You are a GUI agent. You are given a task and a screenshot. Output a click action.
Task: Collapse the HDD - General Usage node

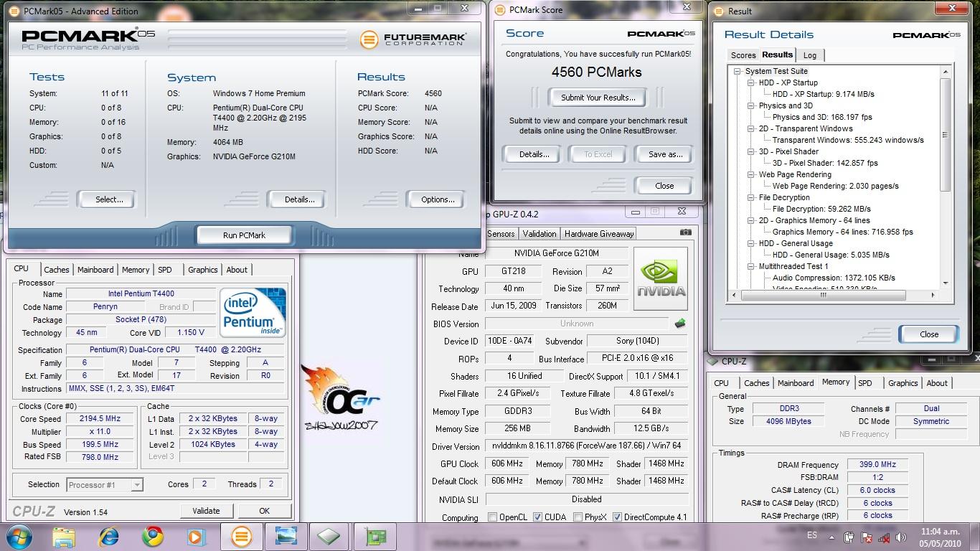tap(750, 243)
